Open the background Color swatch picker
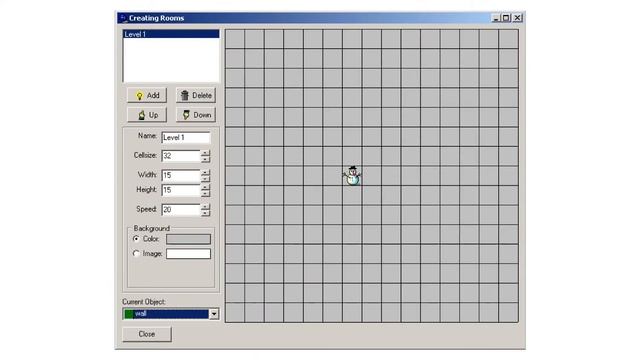The image size is (640, 360). point(188,239)
